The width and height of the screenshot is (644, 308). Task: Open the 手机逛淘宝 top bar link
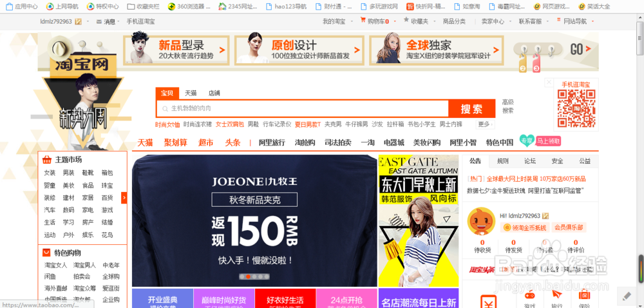pyautogui.click(x=140, y=21)
